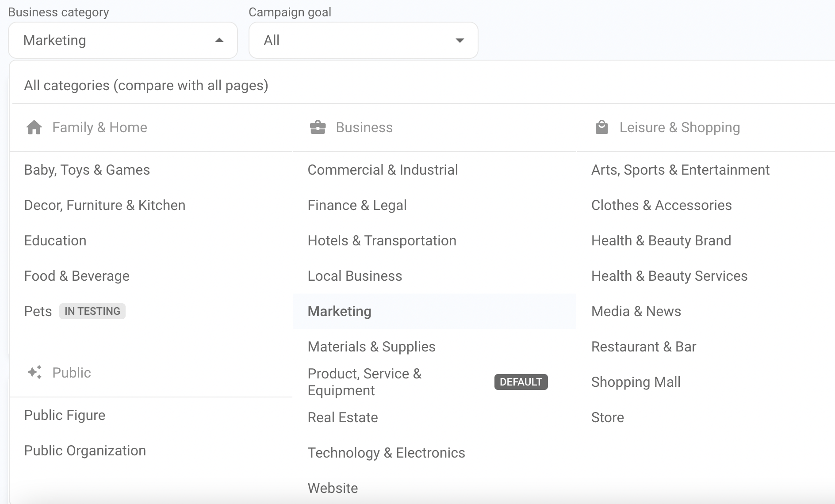Click the Business briefcase icon
The width and height of the screenshot is (835, 504).
[318, 127]
